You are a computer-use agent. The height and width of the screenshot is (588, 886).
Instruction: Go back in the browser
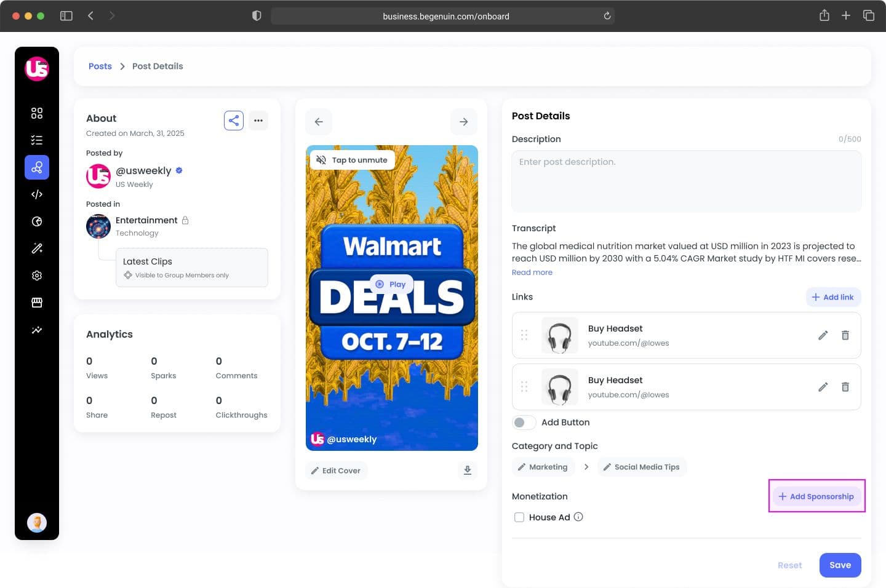(90, 16)
